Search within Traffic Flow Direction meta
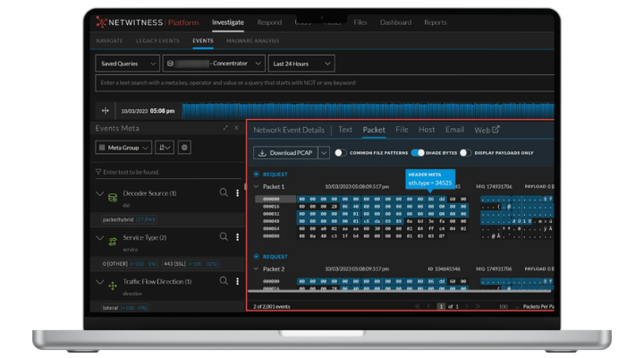 point(224,281)
